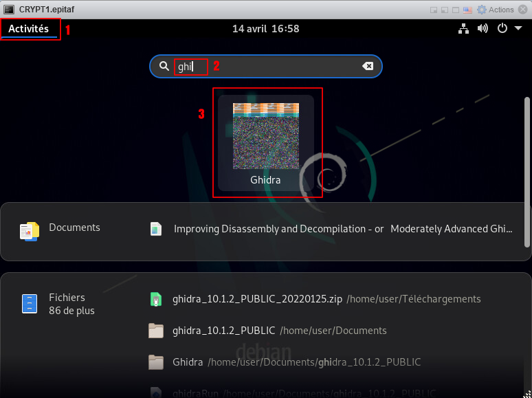532x398 pixels.
Task: Click the volume speaker icon
Action: click(483, 29)
